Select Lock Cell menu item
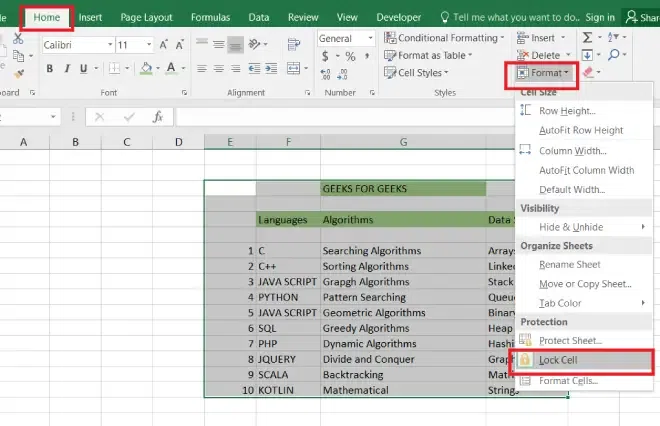Image resolution: width=660 pixels, height=426 pixels. [583, 360]
